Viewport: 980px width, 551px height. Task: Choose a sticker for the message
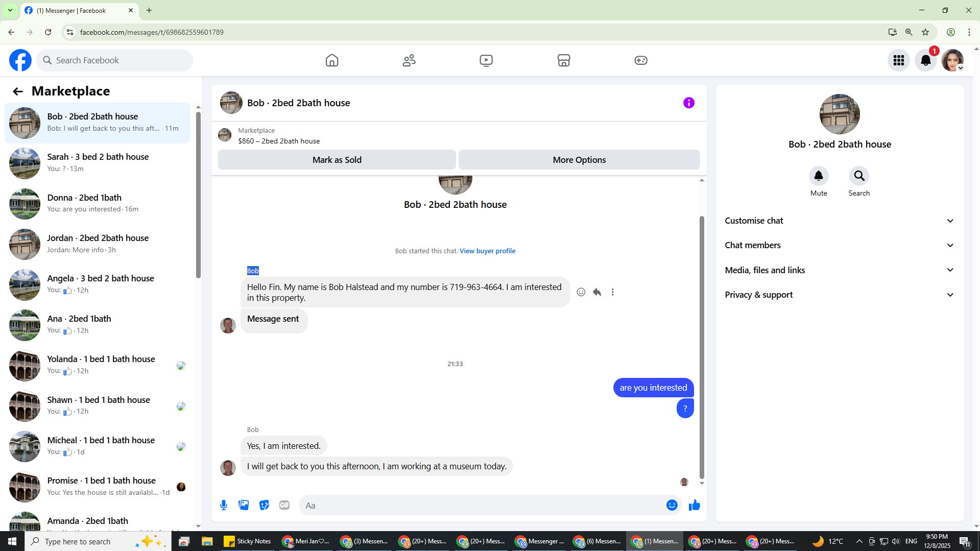pos(264,506)
